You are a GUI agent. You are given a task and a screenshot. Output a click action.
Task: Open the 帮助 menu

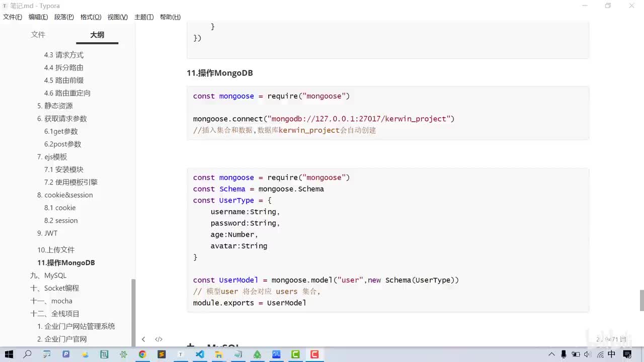170,17
